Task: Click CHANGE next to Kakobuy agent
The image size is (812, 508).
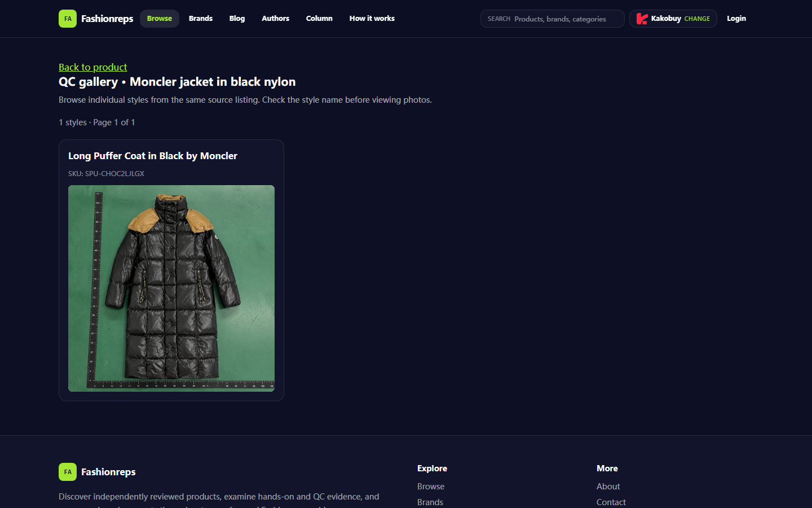Action: click(x=697, y=19)
